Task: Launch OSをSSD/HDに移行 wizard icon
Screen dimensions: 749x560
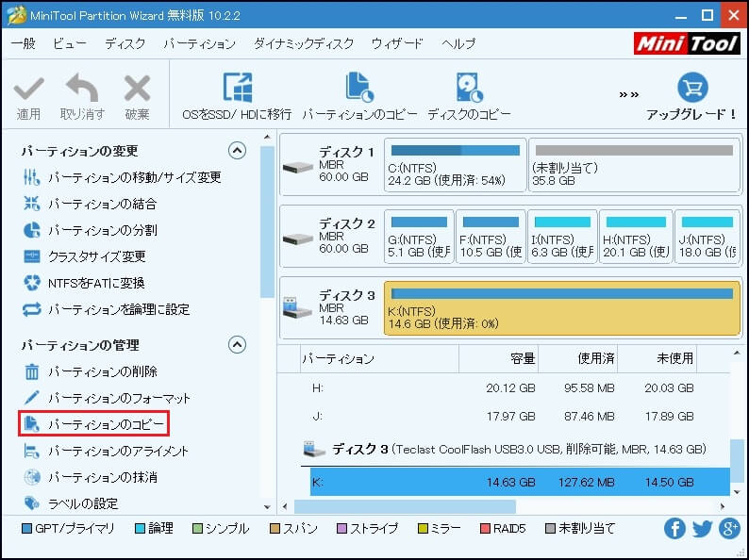Action: [x=238, y=88]
